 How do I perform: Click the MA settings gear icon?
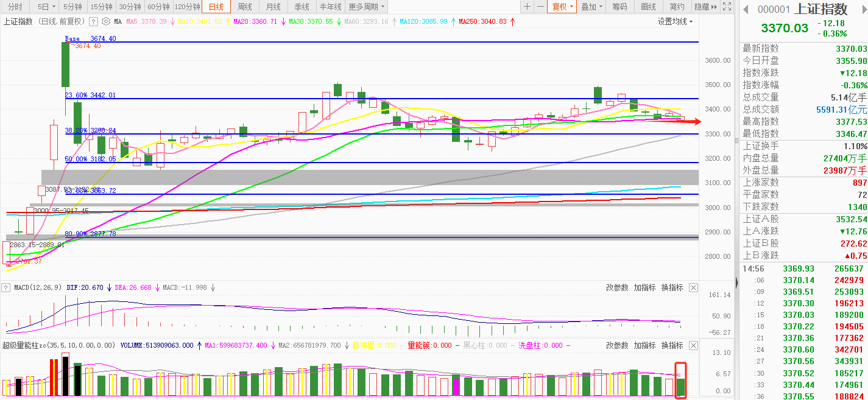click(106, 21)
